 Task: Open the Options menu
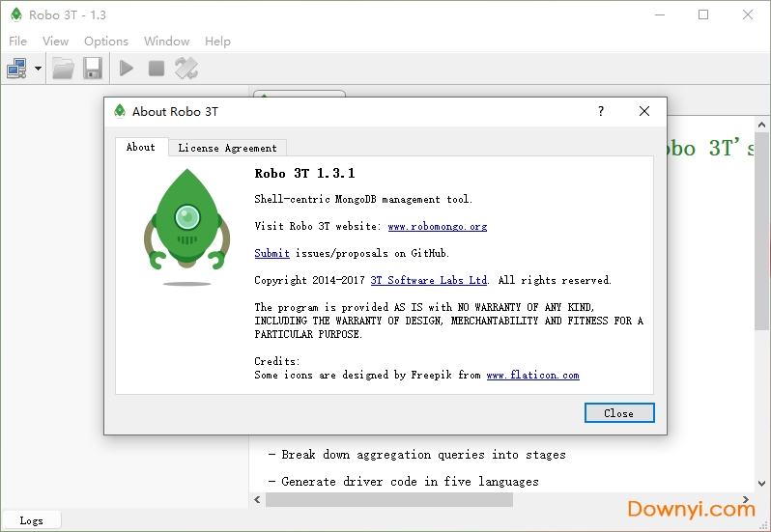[106, 42]
